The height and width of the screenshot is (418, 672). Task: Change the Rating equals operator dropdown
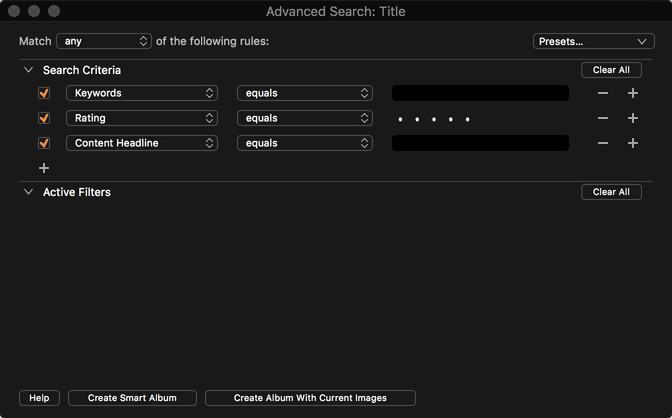(305, 118)
